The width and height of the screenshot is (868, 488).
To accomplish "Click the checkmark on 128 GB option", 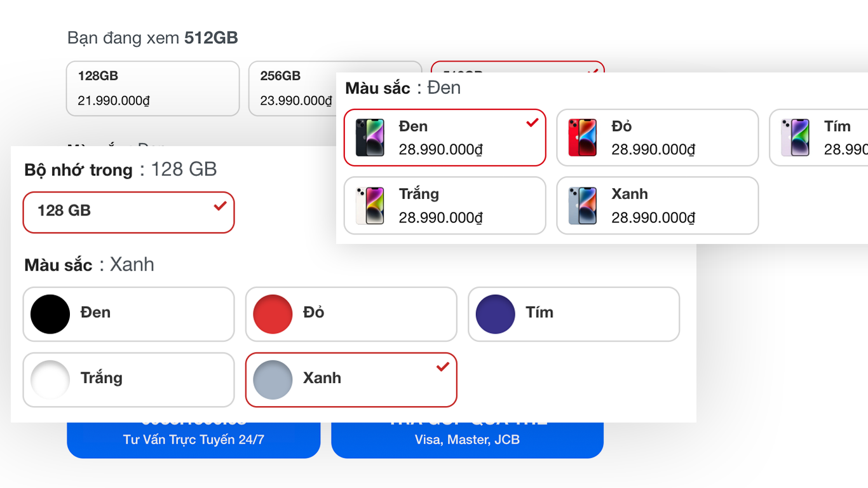I will tap(220, 205).
